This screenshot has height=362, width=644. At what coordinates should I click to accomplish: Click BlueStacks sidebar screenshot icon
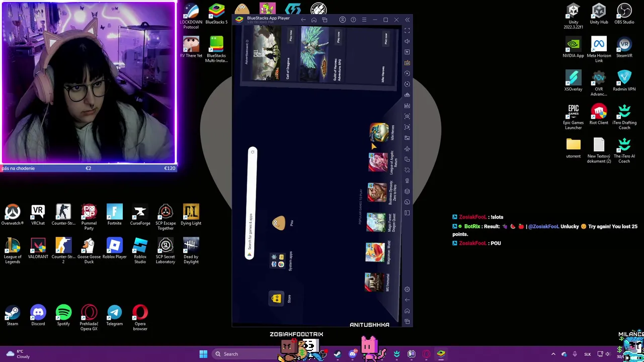407,116
